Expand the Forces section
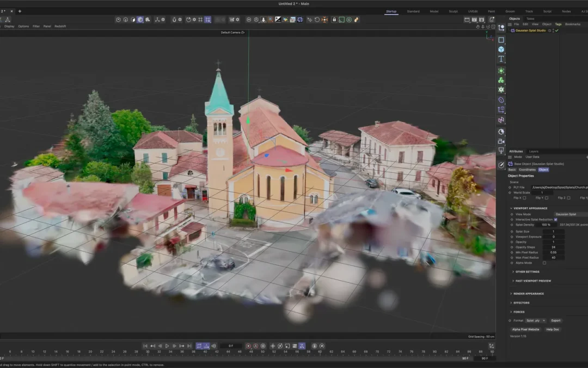The height and width of the screenshot is (368, 588). click(511, 312)
